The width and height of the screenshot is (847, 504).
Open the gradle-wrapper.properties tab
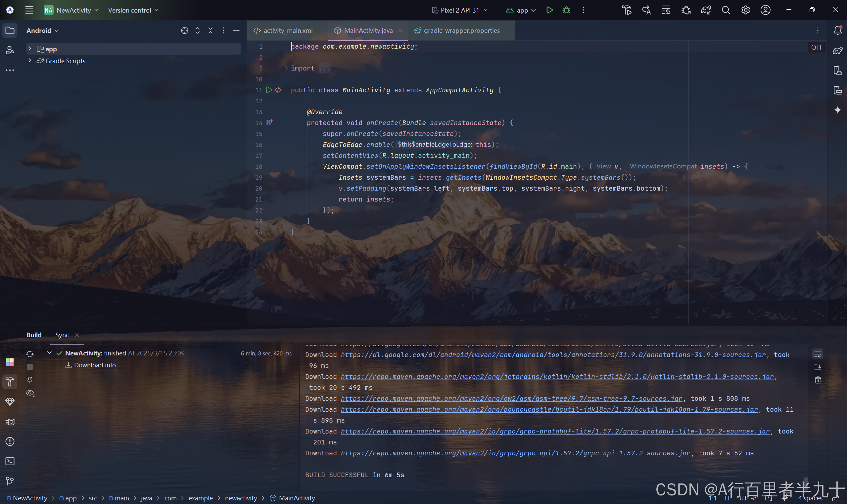point(461,30)
